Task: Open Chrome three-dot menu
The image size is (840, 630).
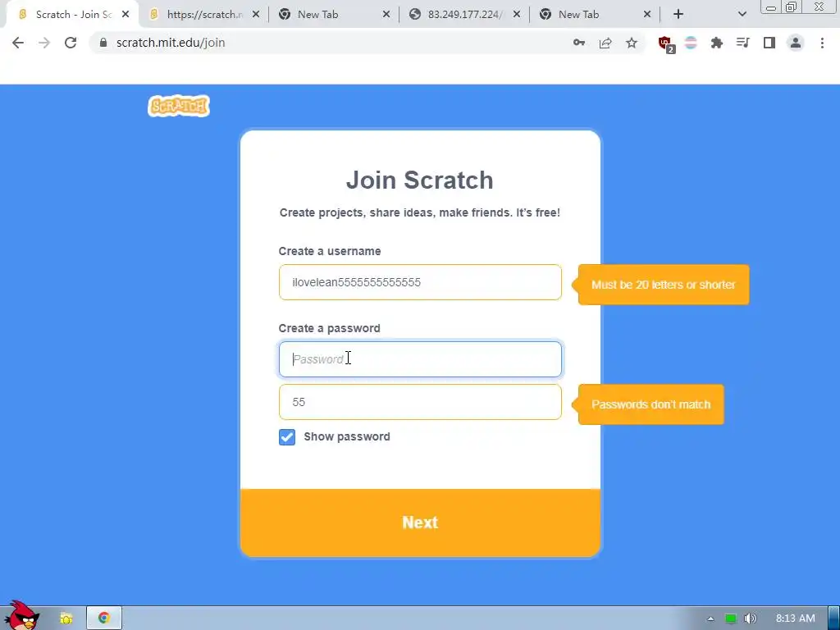Action: coord(822,43)
